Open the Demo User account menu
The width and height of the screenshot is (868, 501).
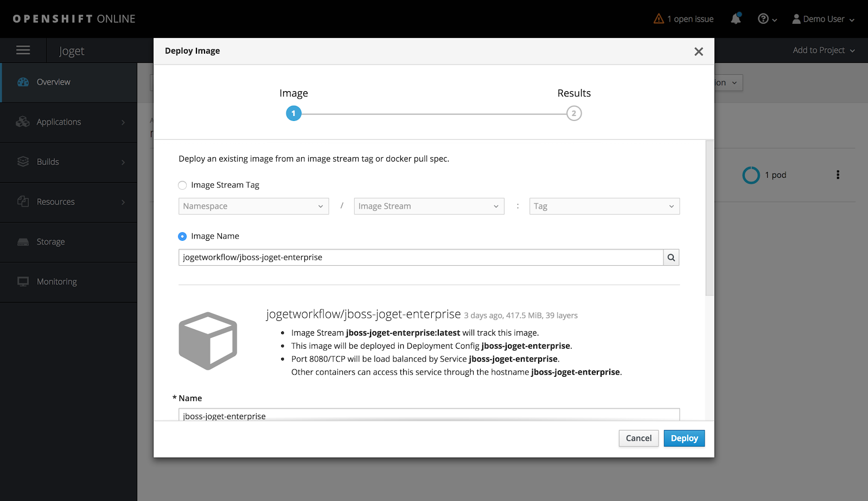pyautogui.click(x=824, y=19)
